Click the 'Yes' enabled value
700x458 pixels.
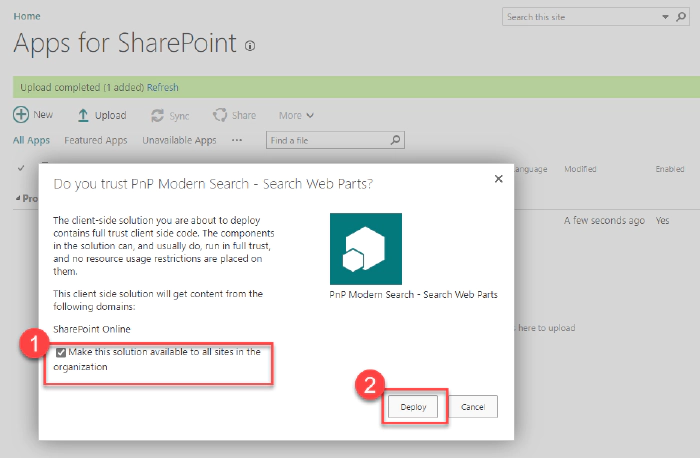pyautogui.click(x=662, y=221)
